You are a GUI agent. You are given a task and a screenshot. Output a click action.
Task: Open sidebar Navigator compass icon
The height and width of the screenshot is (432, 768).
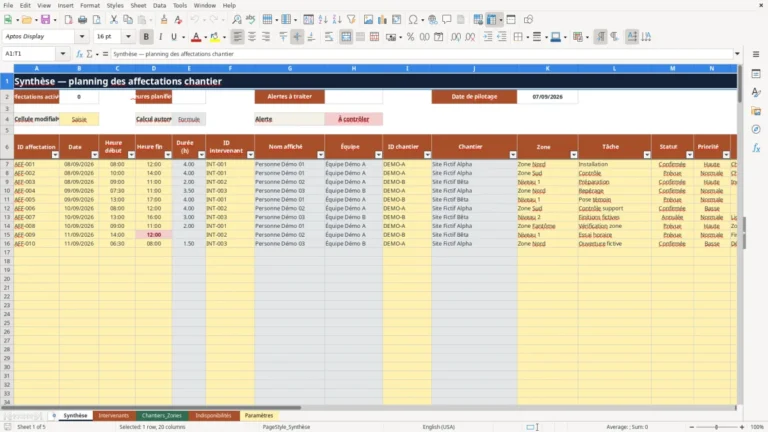756,129
